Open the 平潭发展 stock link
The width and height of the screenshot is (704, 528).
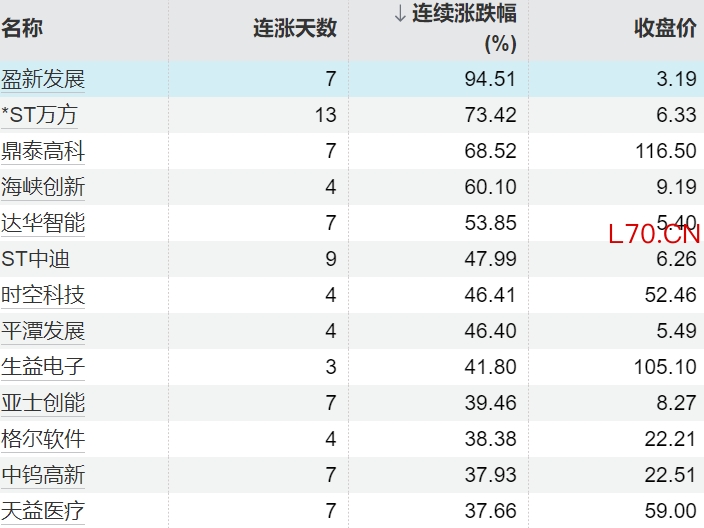[43, 331]
